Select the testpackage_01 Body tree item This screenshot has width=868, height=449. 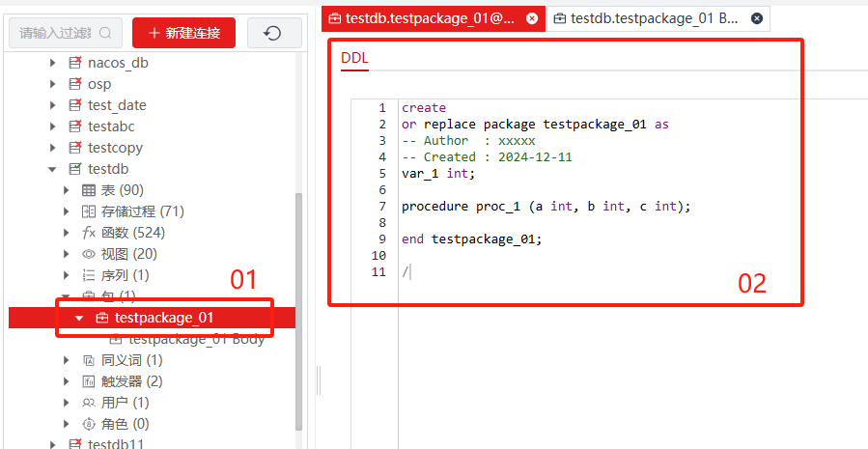pyautogui.click(x=195, y=339)
